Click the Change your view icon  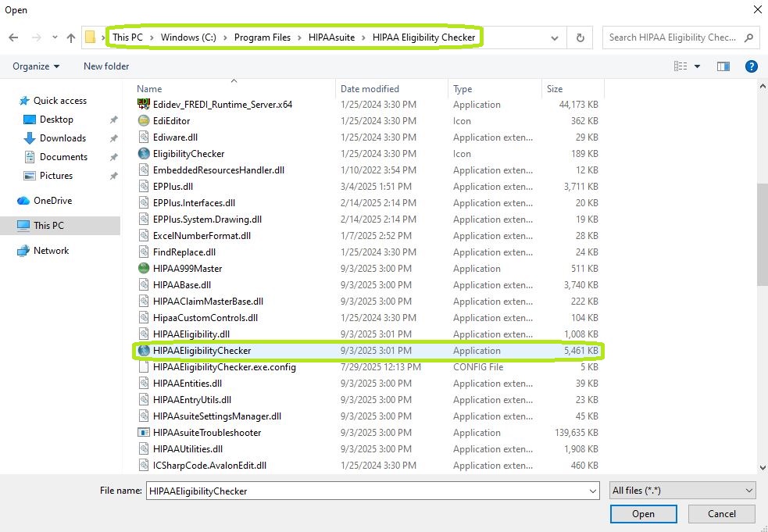tap(680, 66)
